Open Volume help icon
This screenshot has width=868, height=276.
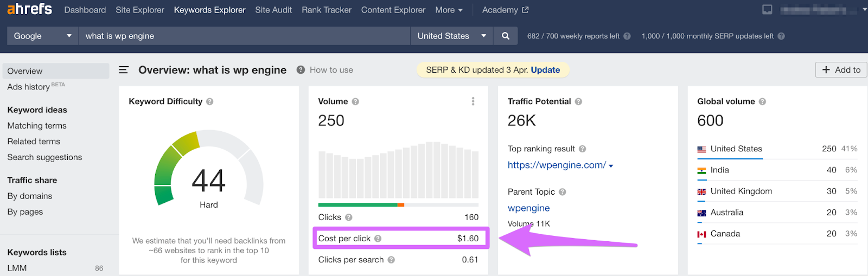tap(355, 101)
